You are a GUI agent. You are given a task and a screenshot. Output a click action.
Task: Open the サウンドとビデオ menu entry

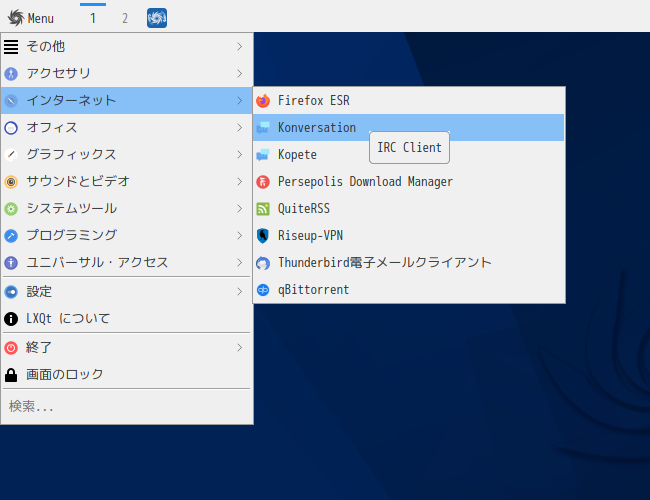tap(126, 182)
